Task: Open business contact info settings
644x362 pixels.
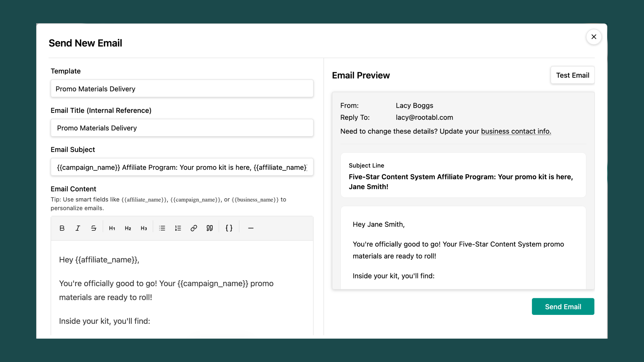Action: tap(516, 131)
